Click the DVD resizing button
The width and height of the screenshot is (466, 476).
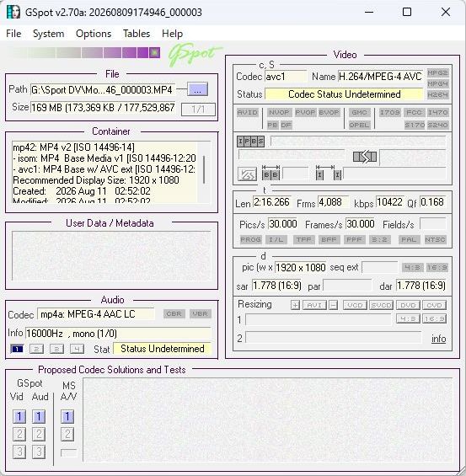[x=408, y=305]
